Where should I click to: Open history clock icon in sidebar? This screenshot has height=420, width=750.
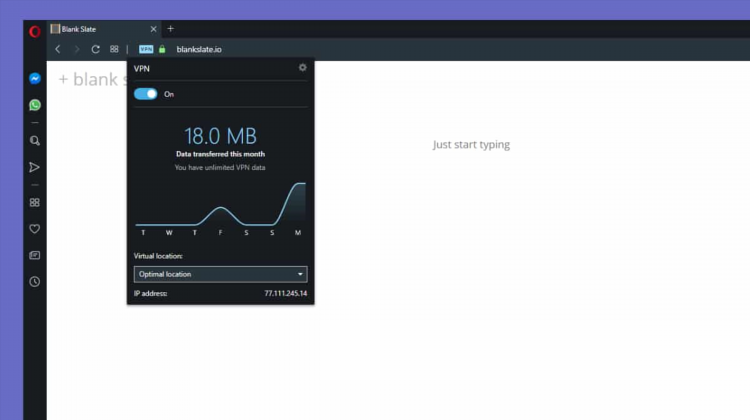pyautogui.click(x=34, y=281)
